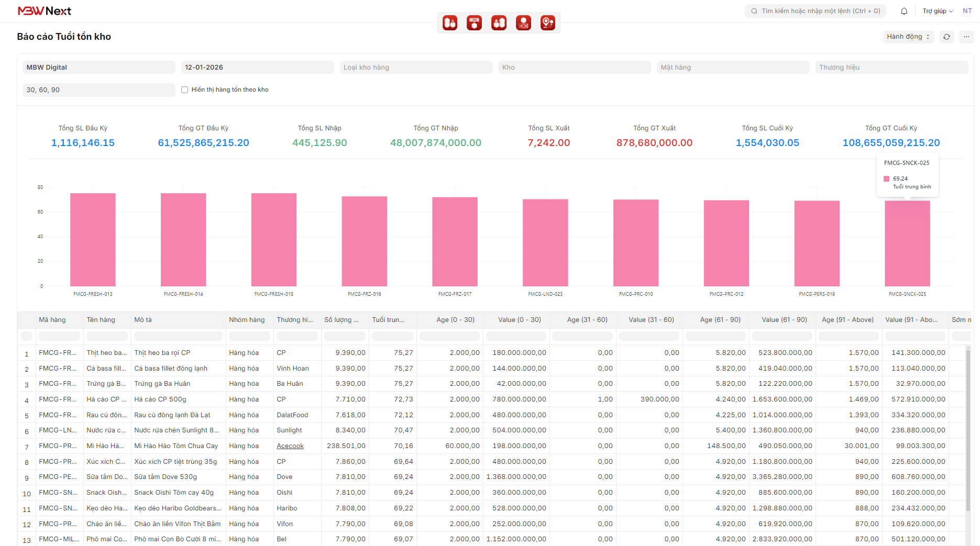Click the 'Mã hàng' column header
Viewport: 980px width, 546px height.
point(52,320)
